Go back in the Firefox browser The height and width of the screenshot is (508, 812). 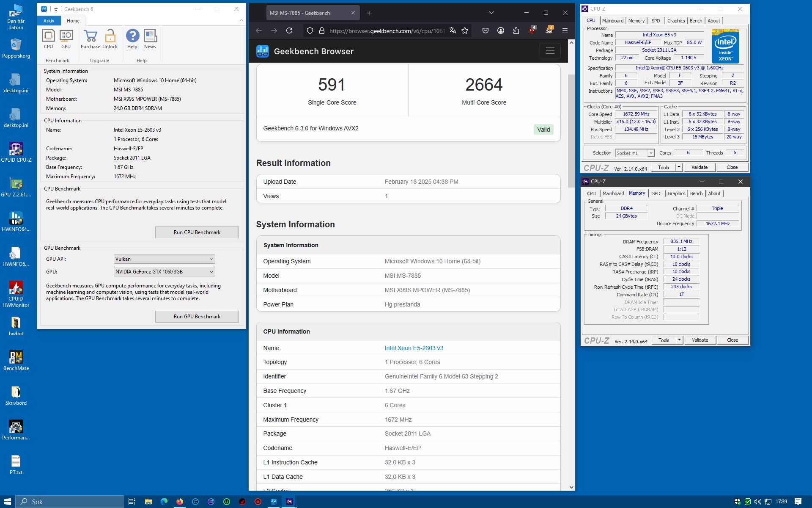(x=259, y=30)
